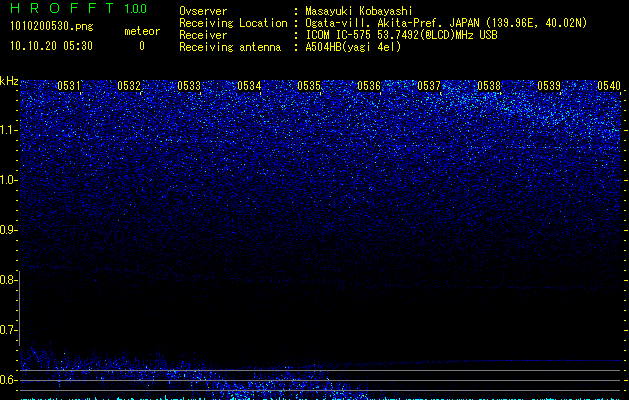Viewport: 629px width, 400px height.
Task: Click the kHz axis unit label
Action: coord(9,81)
